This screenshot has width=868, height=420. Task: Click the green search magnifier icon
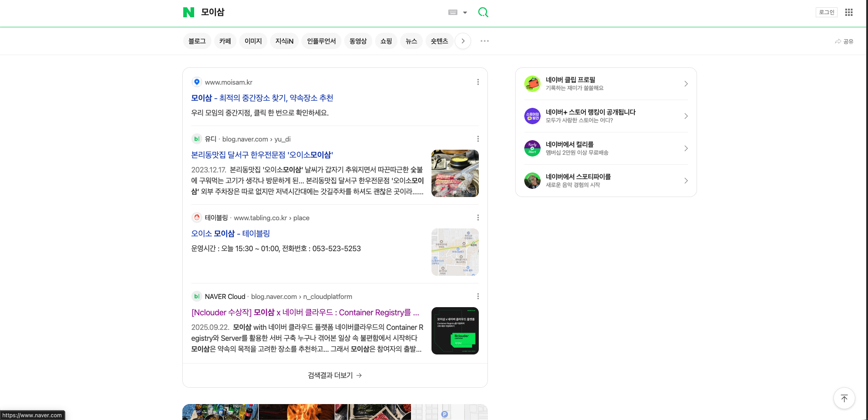tap(483, 12)
